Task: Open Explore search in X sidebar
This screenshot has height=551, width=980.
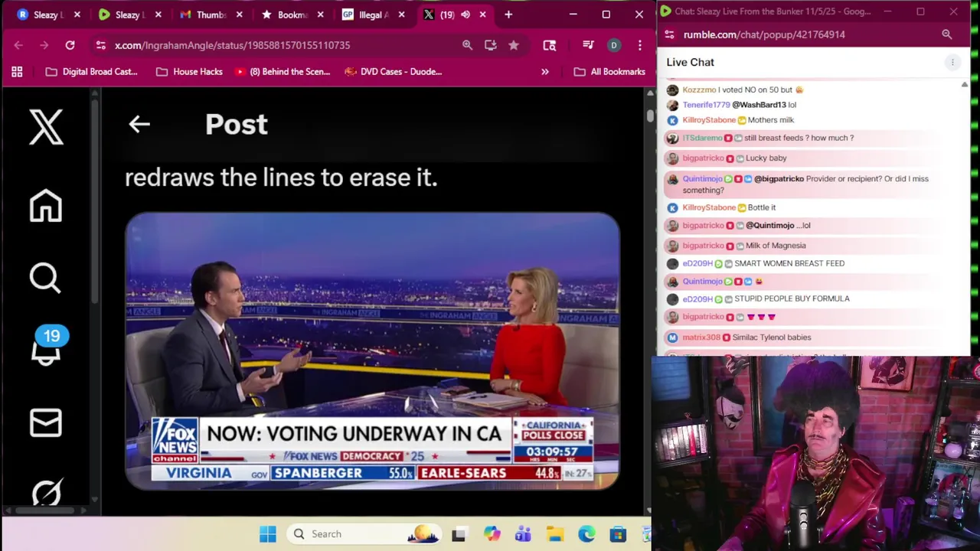Action: [45, 278]
